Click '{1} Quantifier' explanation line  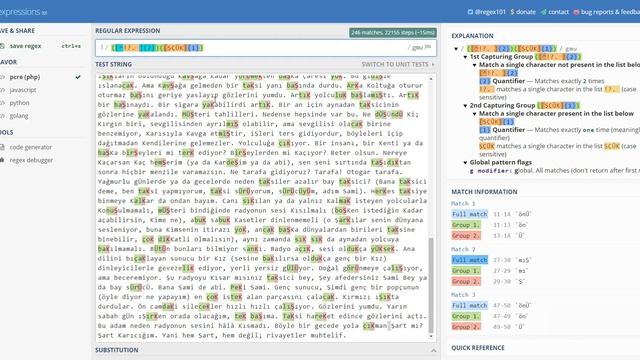(x=560, y=130)
